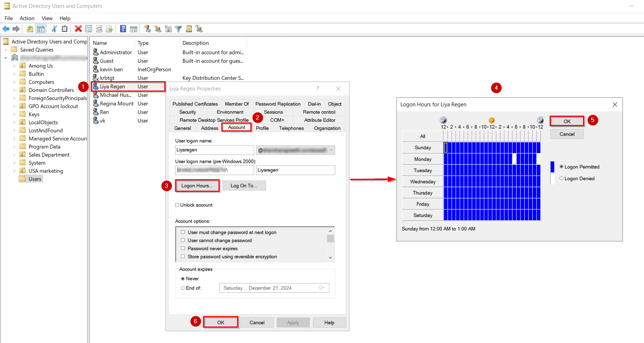Enable the Unlock account checkbox
The width and height of the screenshot is (644, 343).
(x=177, y=205)
